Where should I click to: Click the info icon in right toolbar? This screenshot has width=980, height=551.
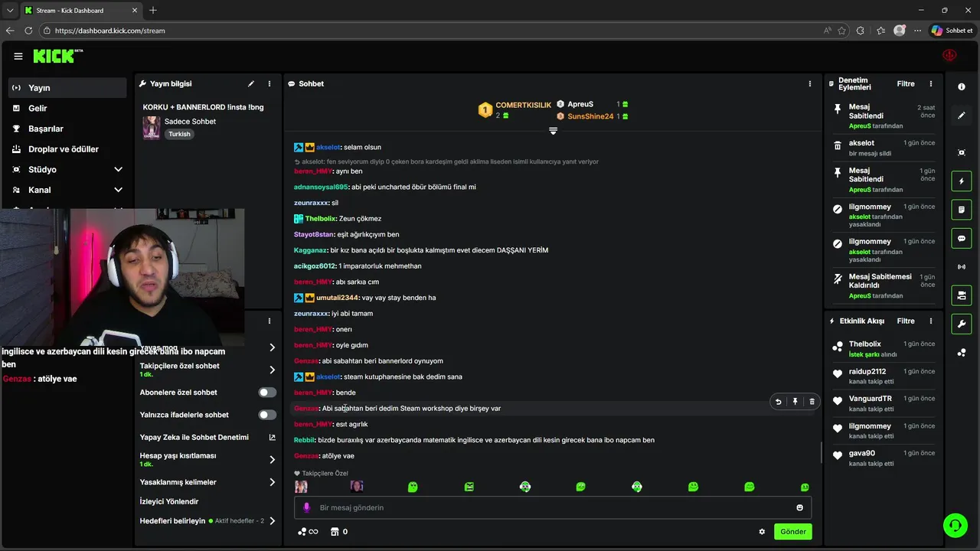[x=962, y=86]
